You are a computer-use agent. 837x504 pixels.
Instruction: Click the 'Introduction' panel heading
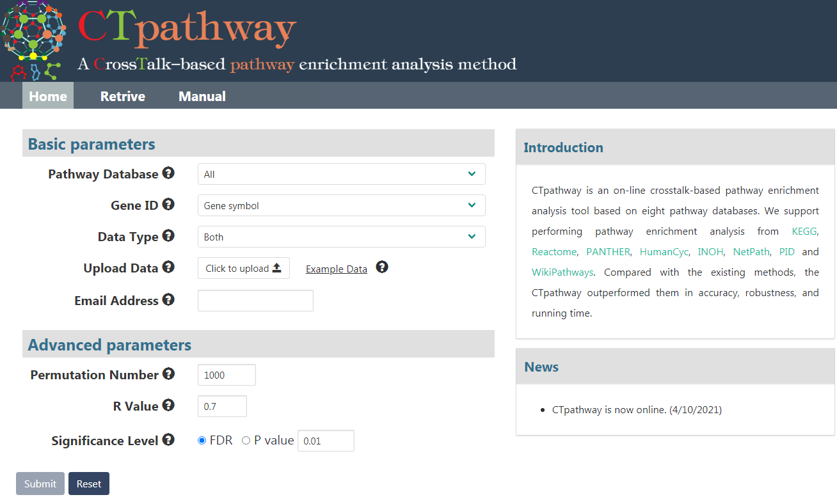(563, 148)
